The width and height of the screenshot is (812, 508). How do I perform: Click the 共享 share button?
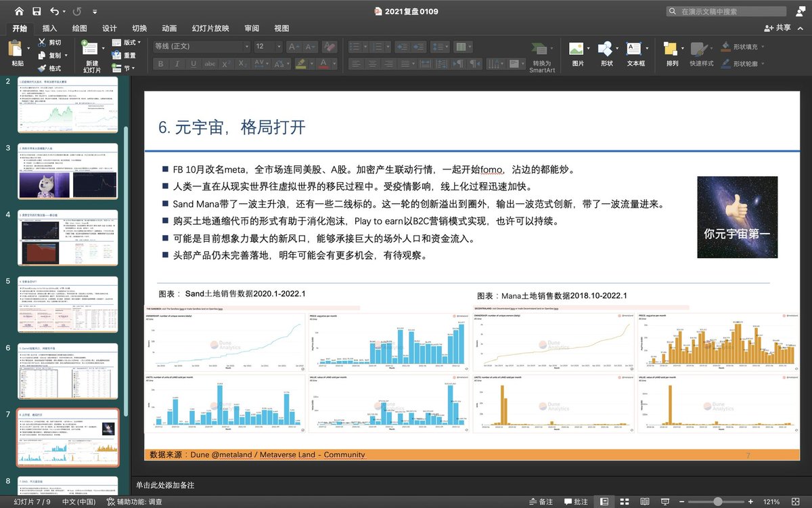point(778,28)
